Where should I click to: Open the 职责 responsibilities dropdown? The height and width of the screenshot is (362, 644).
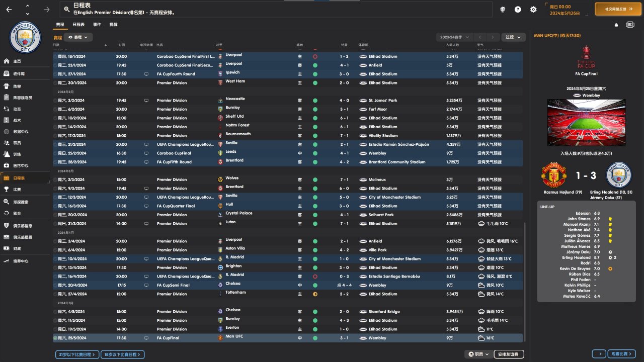(x=478, y=354)
